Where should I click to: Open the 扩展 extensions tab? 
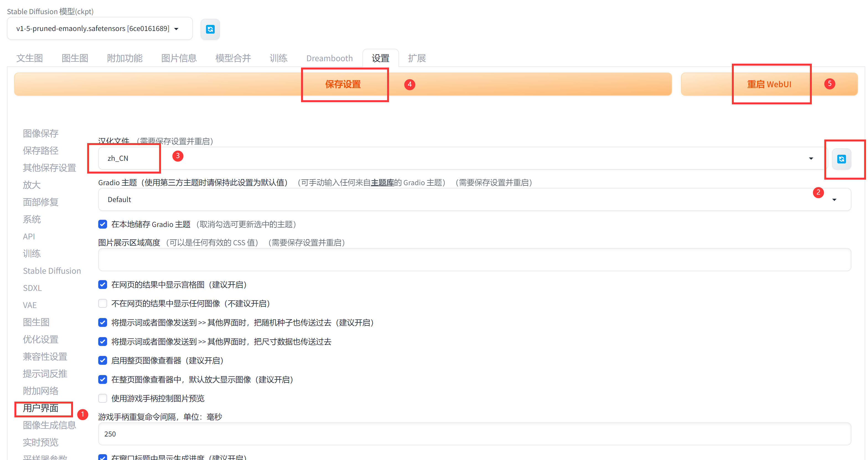[x=416, y=58]
